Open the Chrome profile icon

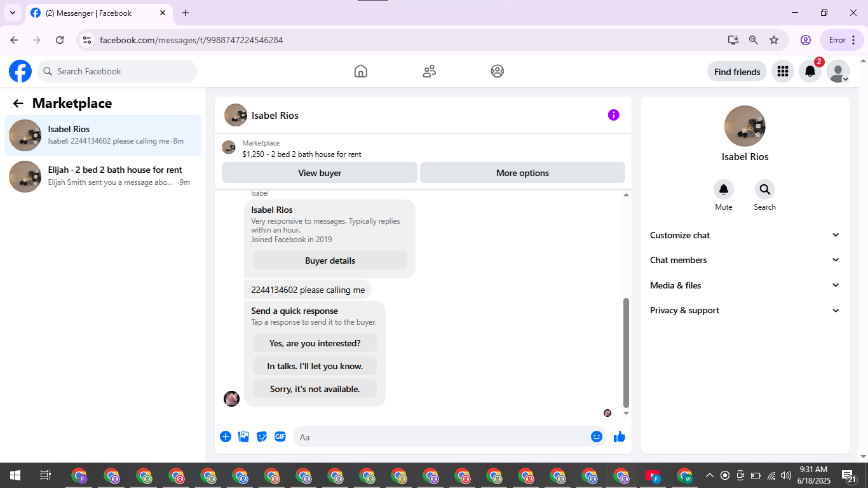tap(806, 40)
